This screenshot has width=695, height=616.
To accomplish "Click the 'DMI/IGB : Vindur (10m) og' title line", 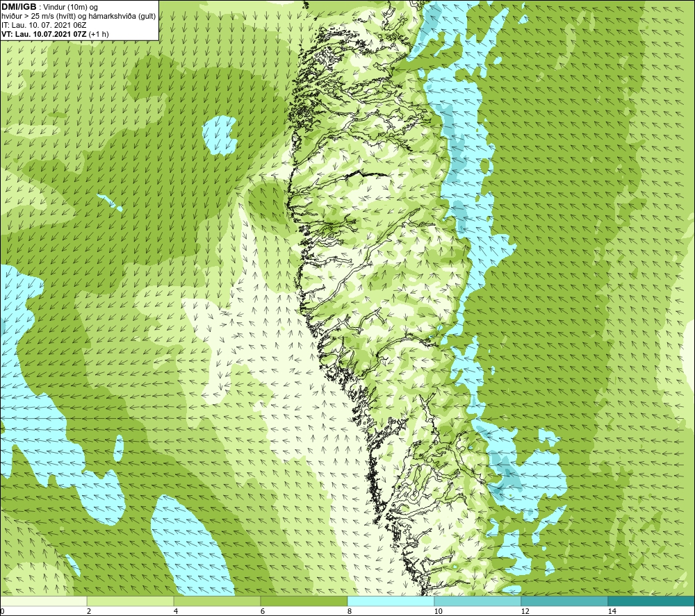I will point(49,7).
